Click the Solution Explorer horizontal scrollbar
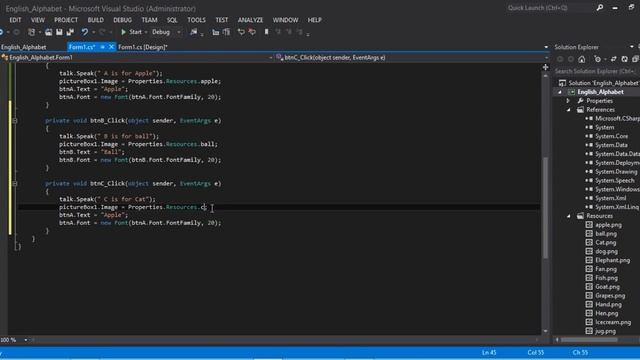This screenshot has width=640, height=360. pos(589,340)
